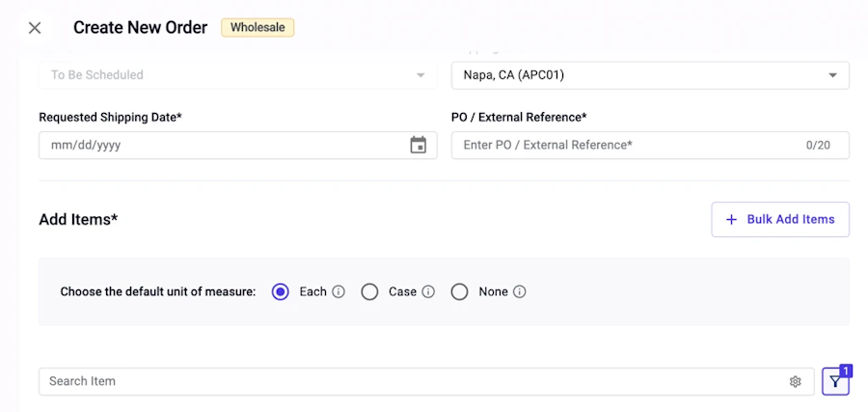Expand the To Be Scheduled dropdown
This screenshot has height=412, width=868.
(238, 75)
